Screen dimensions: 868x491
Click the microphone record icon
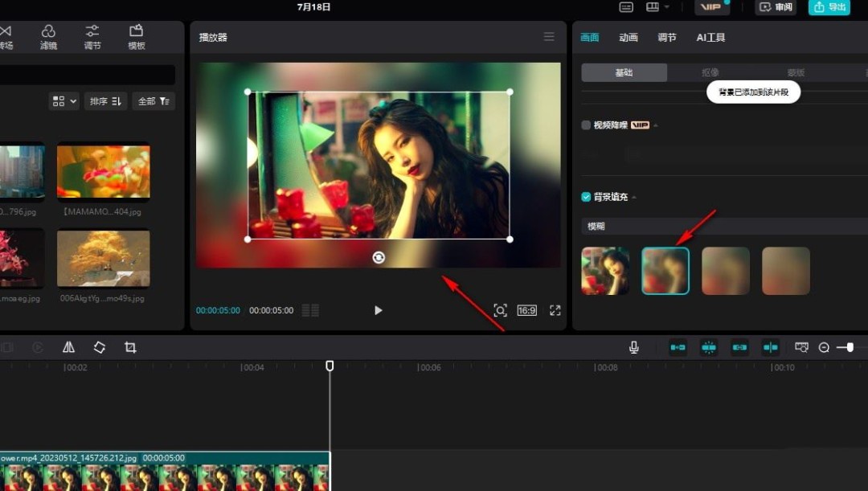pos(634,347)
